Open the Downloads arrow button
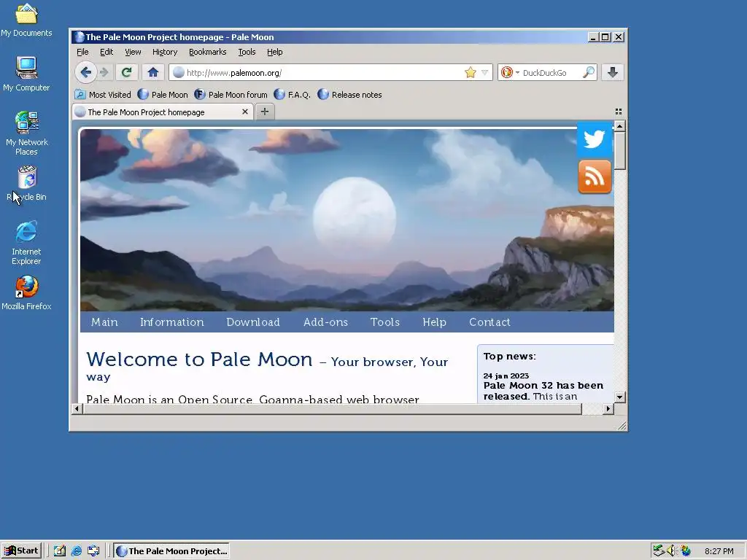This screenshot has height=560, width=747. coord(613,72)
